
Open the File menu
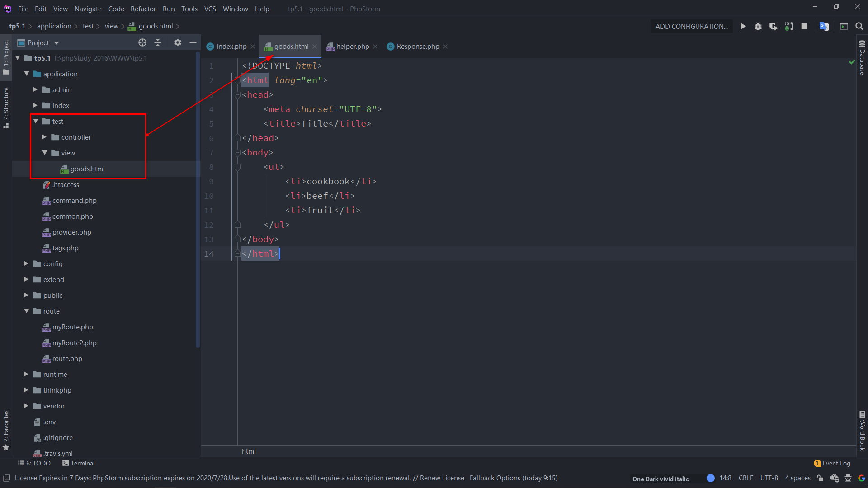[x=23, y=9]
